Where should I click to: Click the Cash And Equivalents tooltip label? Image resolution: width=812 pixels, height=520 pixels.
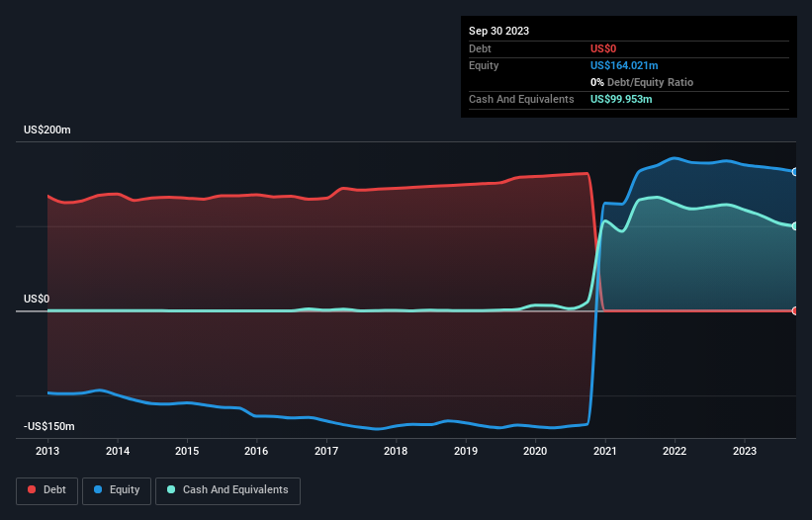pyautogui.click(x=521, y=99)
